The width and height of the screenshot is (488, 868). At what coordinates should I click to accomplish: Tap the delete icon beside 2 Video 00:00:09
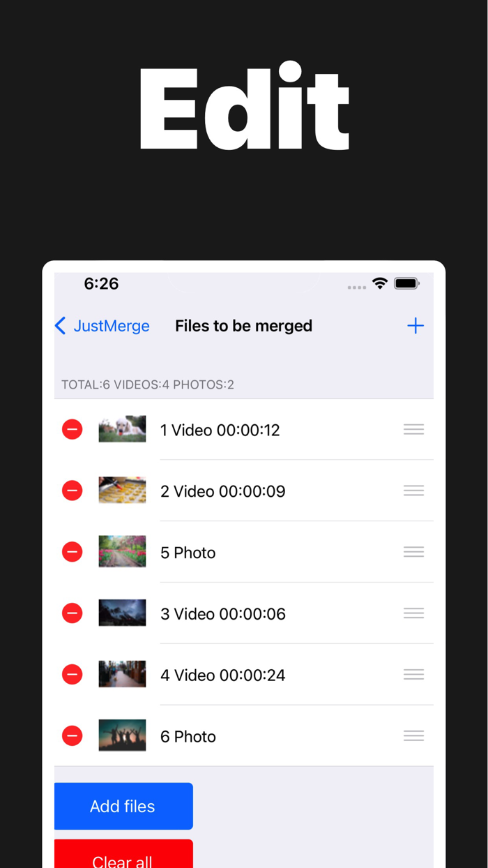pyautogui.click(x=72, y=491)
